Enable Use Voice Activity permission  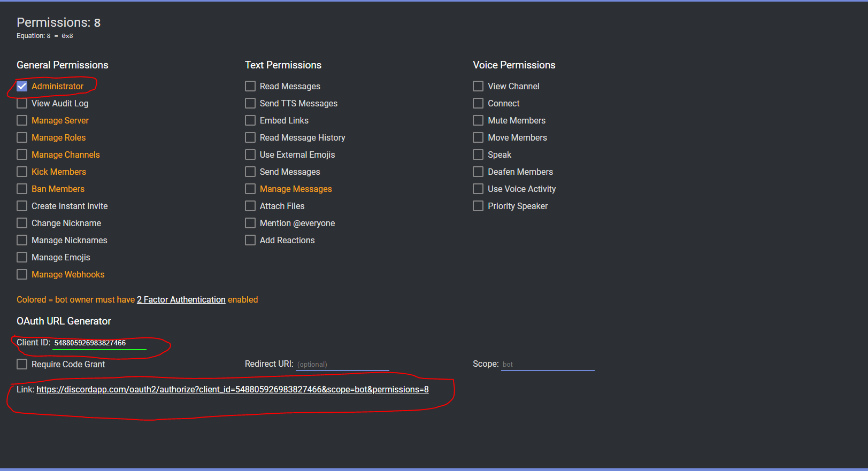[478, 189]
